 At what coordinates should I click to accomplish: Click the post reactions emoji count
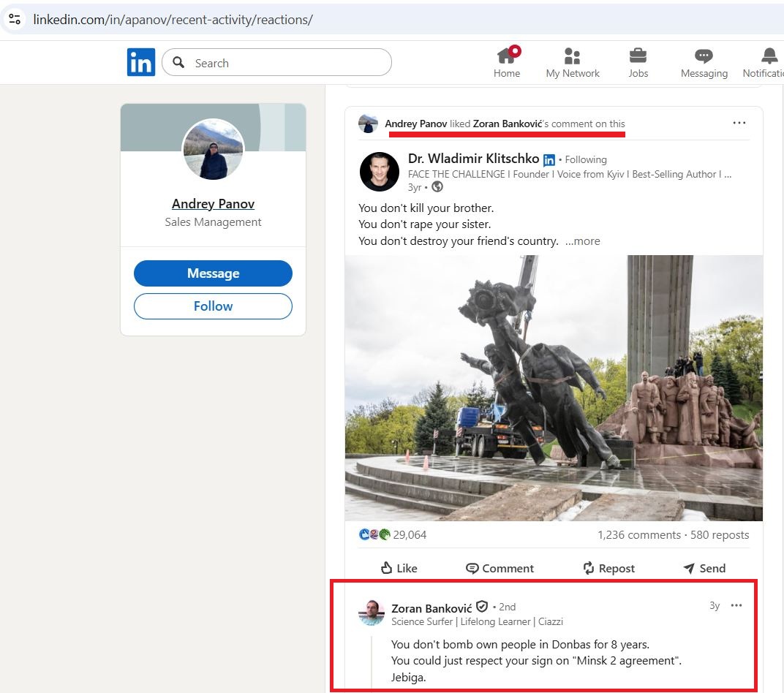(x=393, y=534)
